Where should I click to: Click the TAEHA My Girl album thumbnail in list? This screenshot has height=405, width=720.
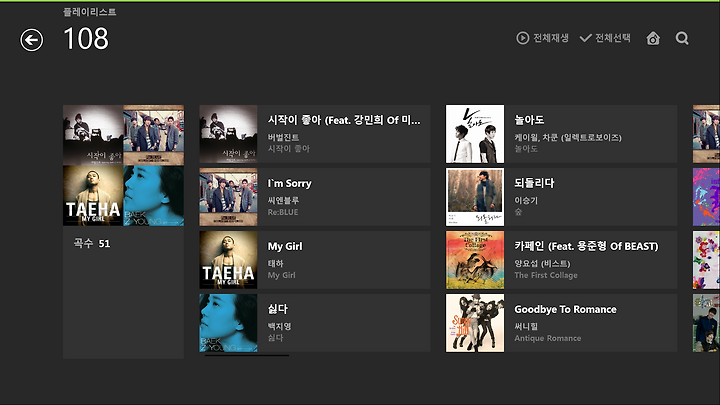tap(228, 260)
